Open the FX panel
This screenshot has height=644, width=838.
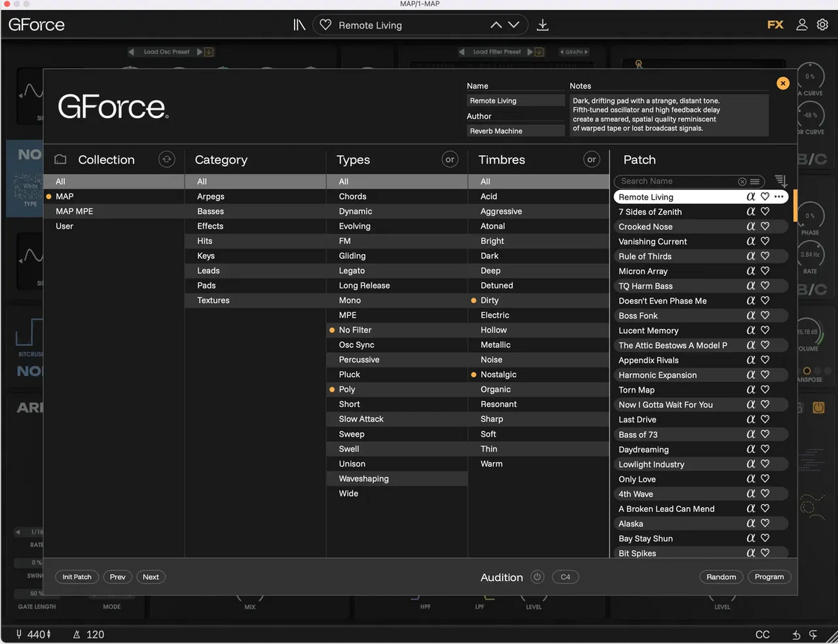775,24
